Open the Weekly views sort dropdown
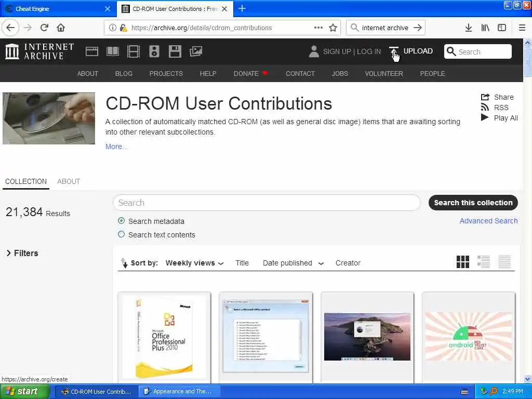The image size is (532, 399). click(195, 263)
